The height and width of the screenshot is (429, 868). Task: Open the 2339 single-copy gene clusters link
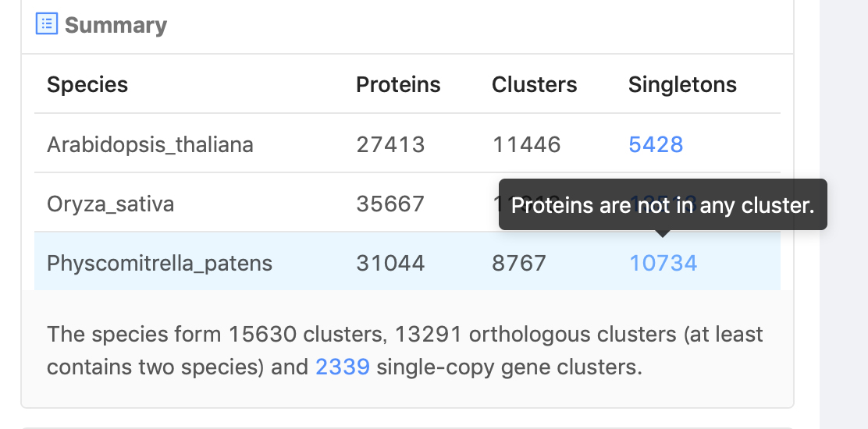[343, 367]
